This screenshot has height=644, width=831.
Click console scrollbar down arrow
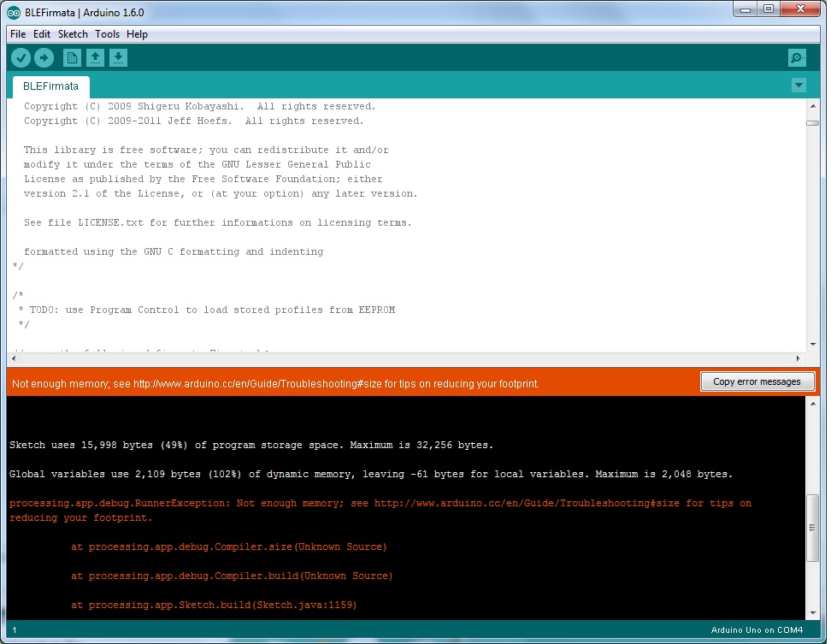[x=813, y=613]
